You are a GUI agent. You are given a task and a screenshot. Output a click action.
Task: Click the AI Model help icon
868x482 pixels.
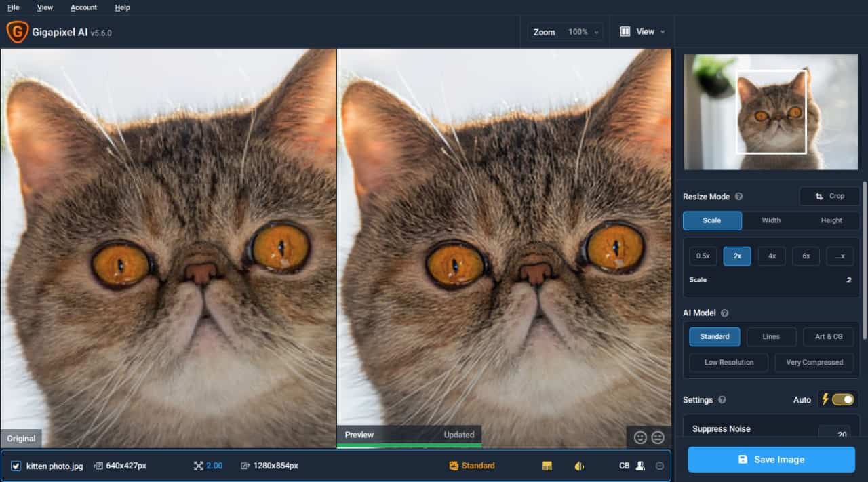(724, 313)
